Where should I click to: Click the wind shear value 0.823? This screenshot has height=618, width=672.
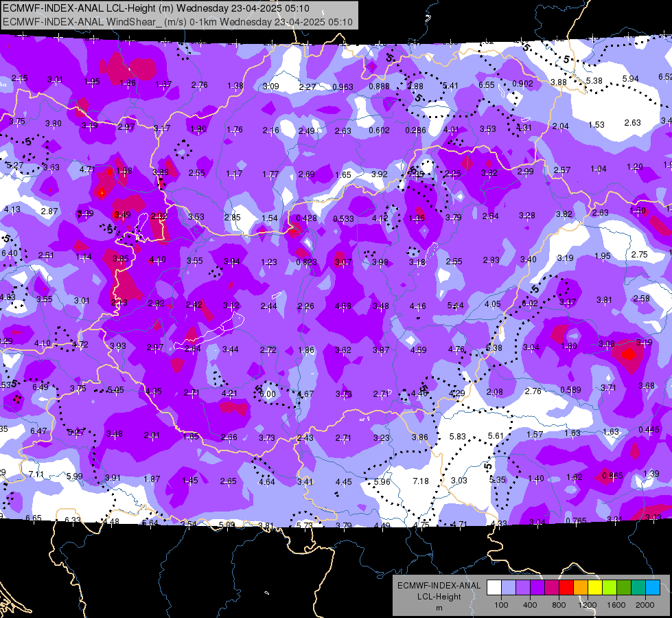tap(306, 262)
